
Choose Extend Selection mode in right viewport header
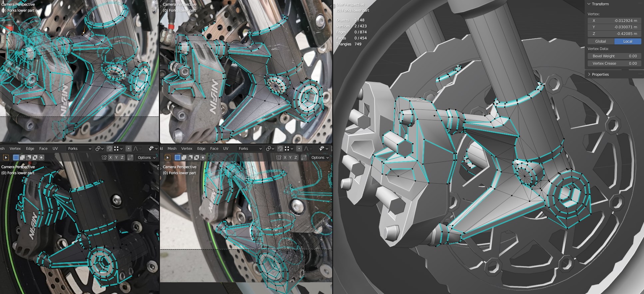coord(184,158)
